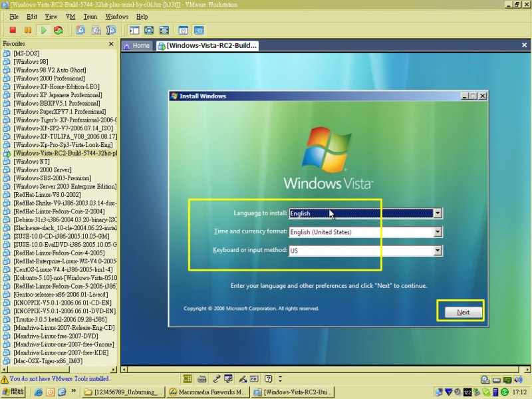Select [Windows 98] in Favorites list

click(x=31, y=62)
